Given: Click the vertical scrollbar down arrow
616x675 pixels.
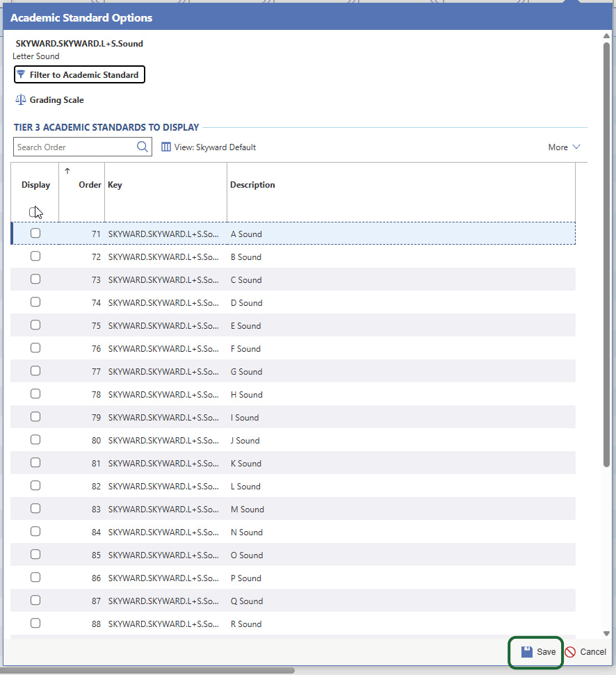Looking at the screenshot, I should [x=606, y=633].
